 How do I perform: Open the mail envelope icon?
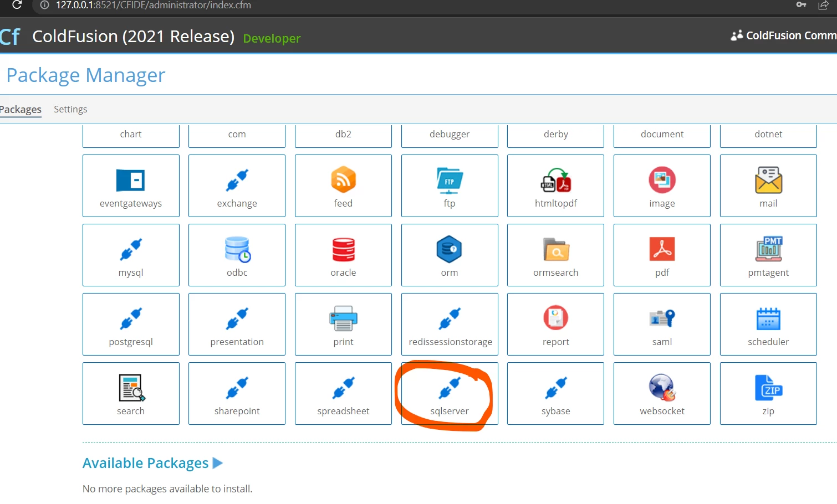click(x=768, y=180)
